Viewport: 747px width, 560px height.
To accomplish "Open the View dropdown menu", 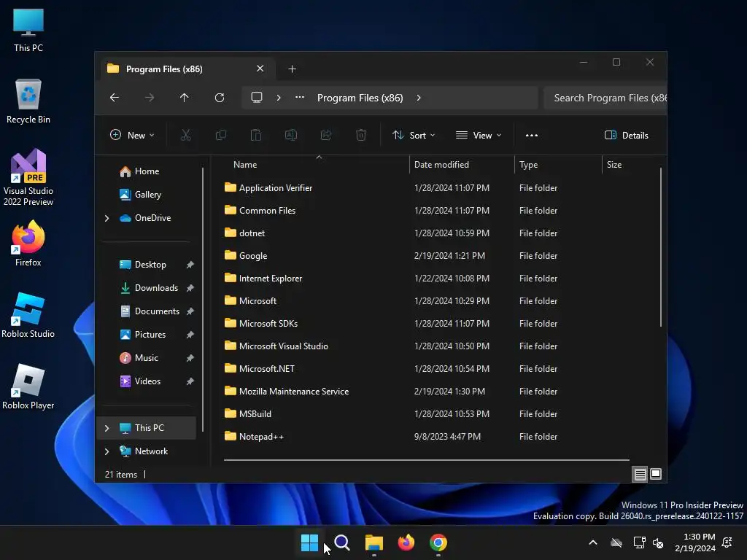I will tap(479, 135).
